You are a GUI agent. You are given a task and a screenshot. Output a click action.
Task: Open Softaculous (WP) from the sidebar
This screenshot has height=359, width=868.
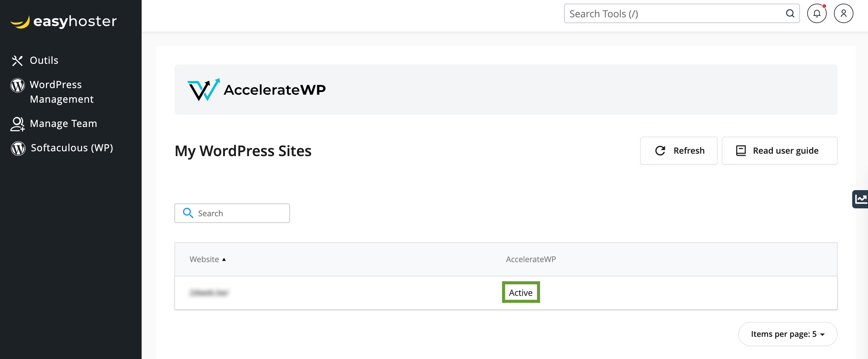pyautogui.click(x=72, y=148)
